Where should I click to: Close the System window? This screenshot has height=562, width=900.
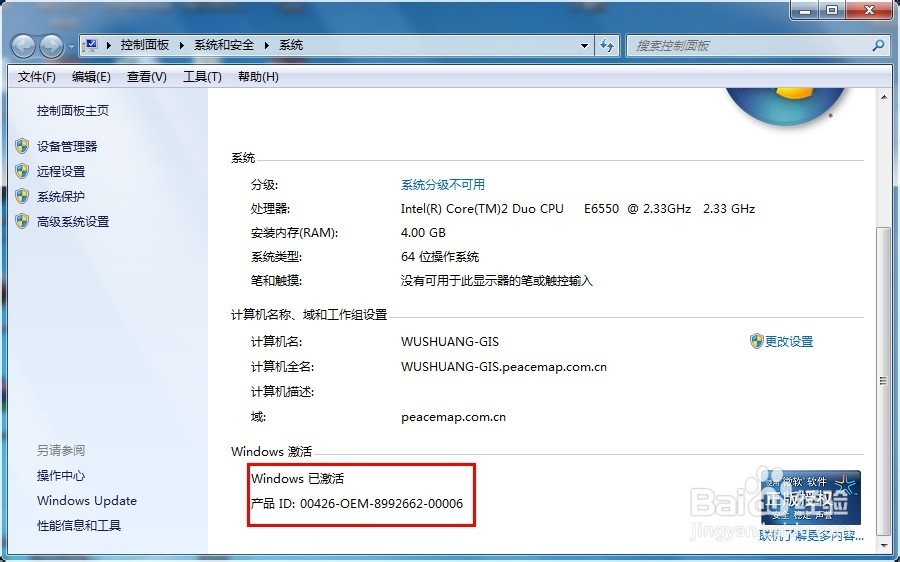click(x=870, y=10)
